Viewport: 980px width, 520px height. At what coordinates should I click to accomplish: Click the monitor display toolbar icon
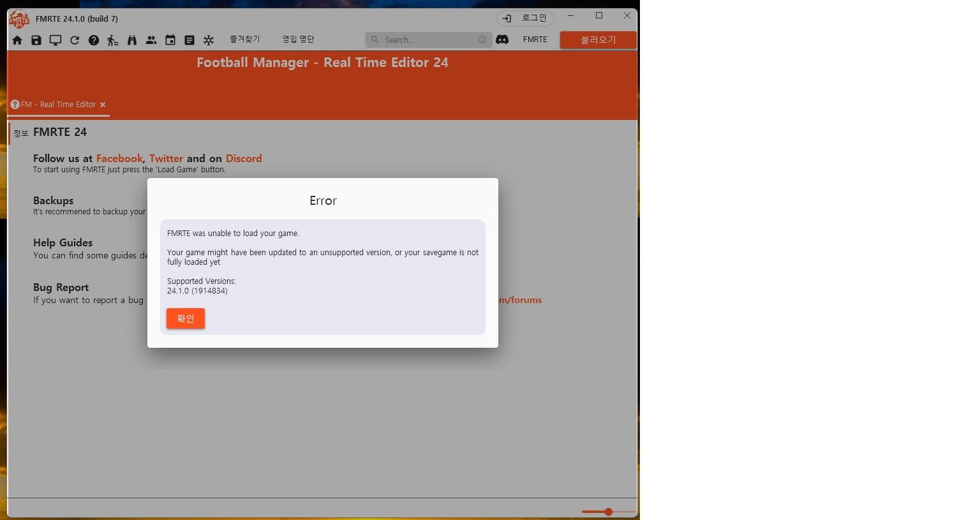tap(56, 40)
